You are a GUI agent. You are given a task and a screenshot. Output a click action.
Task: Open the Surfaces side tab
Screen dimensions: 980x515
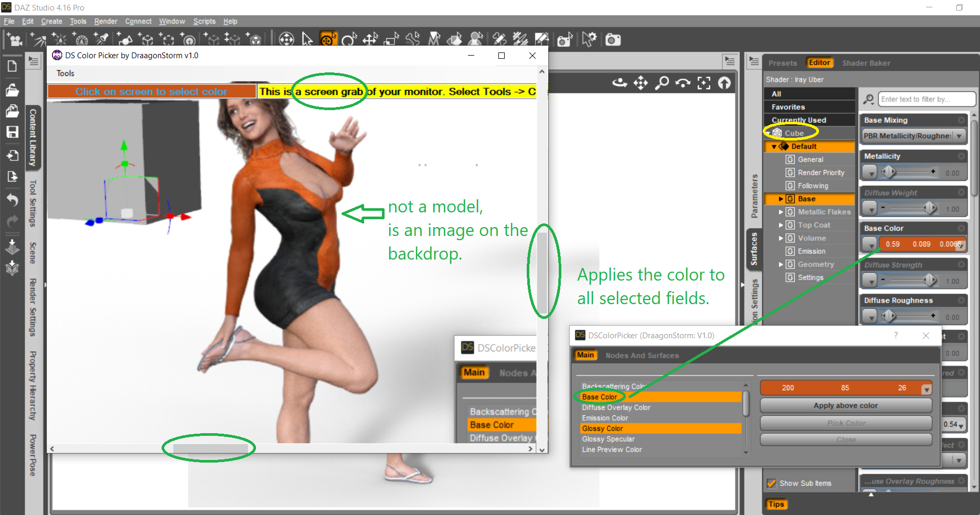coord(754,249)
